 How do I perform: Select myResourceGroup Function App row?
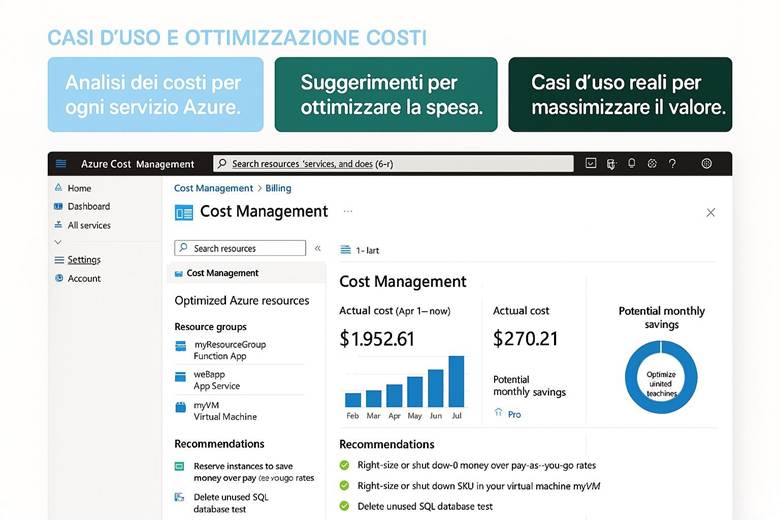pos(239,350)
